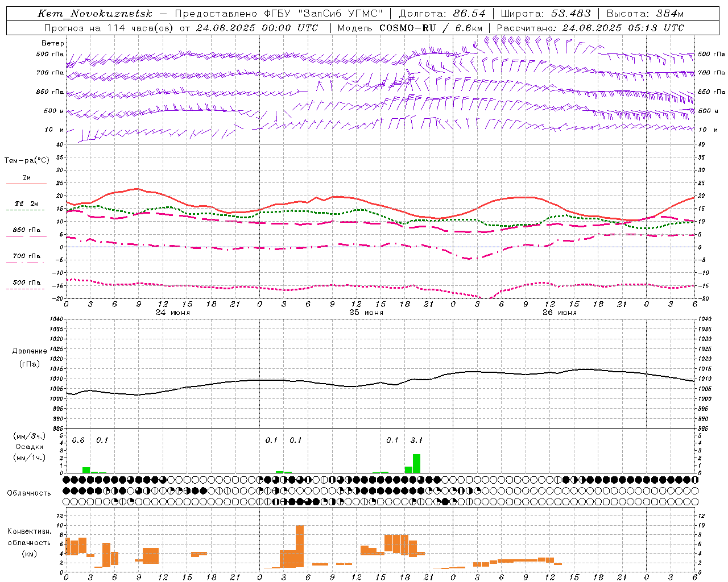Click the tallest green precipitation bar

point(416,463)
